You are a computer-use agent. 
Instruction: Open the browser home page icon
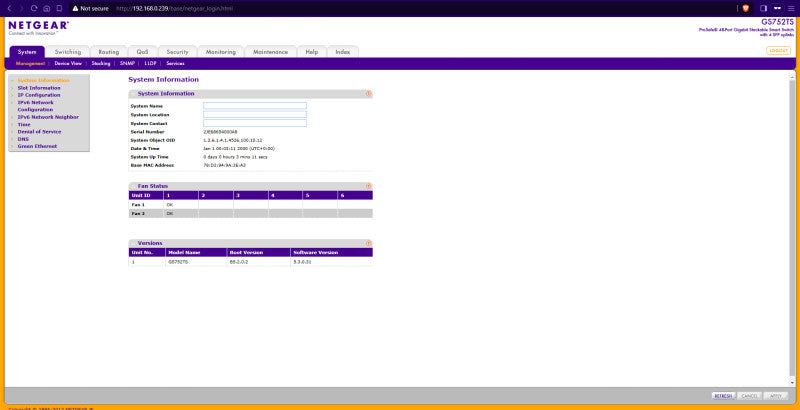pyautogui.click(x=46, y=8)
